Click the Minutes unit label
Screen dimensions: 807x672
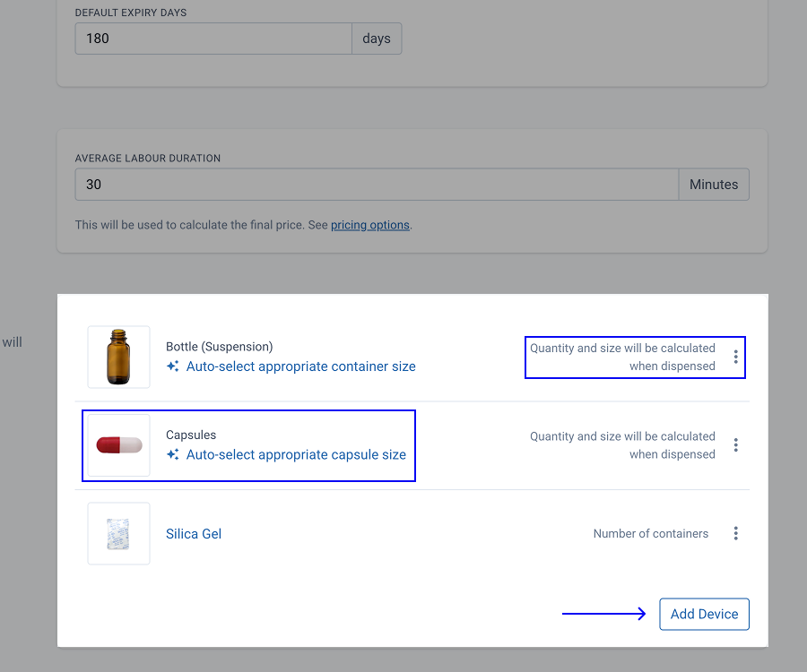714,184
